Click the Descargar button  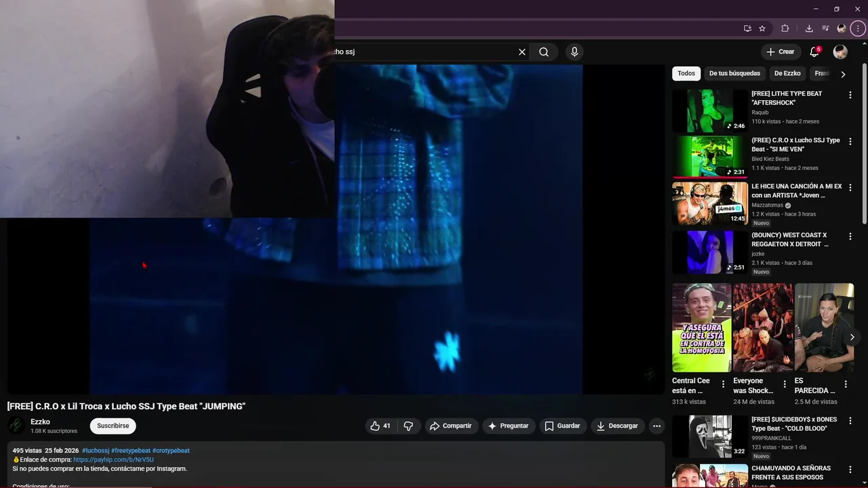[617, 426]
